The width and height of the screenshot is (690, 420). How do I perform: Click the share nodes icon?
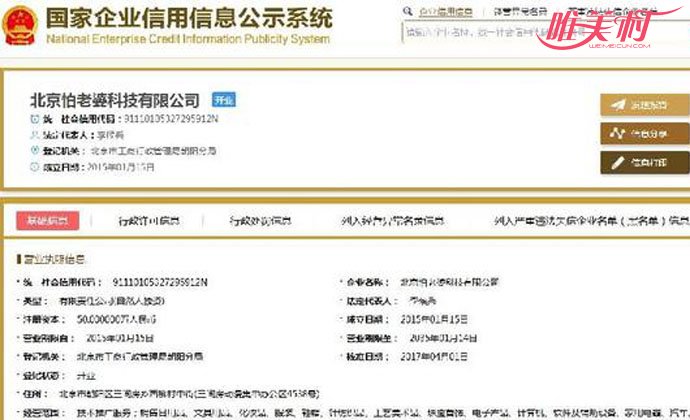tap(617, 133)
